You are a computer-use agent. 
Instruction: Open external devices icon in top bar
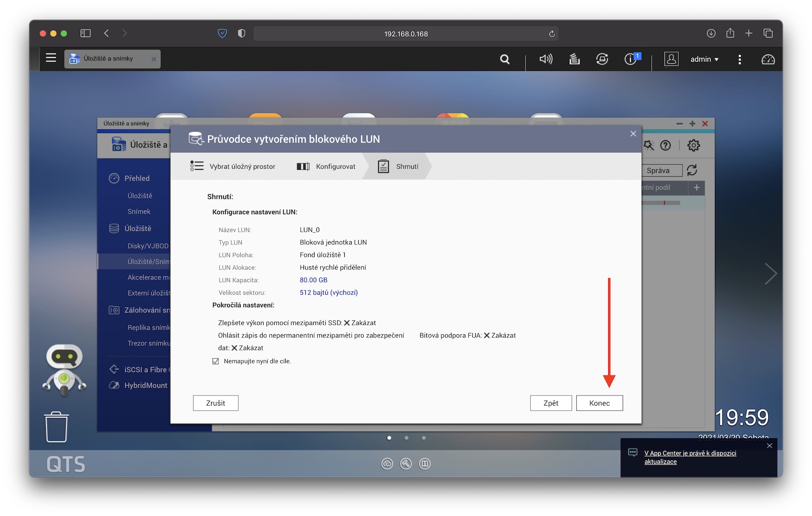coord(602,59)
